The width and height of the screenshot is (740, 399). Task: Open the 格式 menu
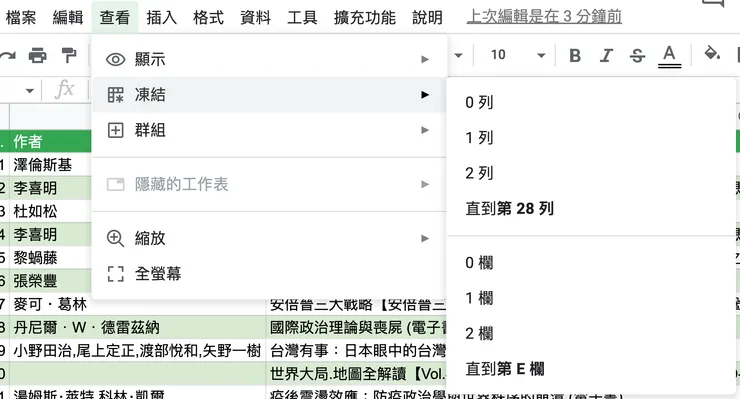click(208, 17)
